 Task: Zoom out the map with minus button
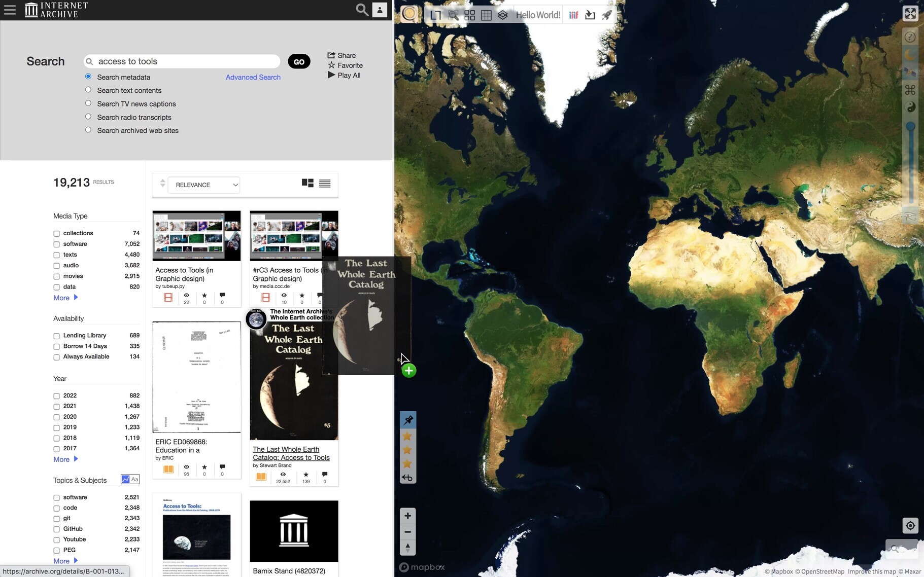coord(407,532)
